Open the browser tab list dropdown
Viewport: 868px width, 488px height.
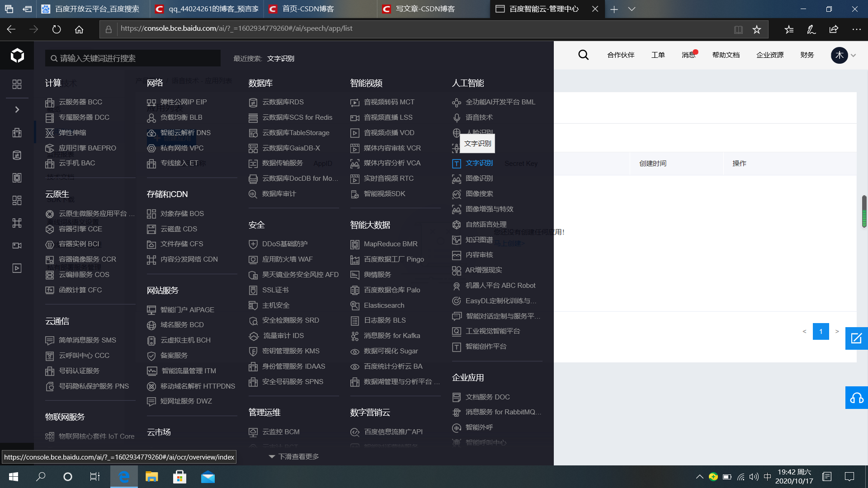pyautogui.click(x=632, y=9)
